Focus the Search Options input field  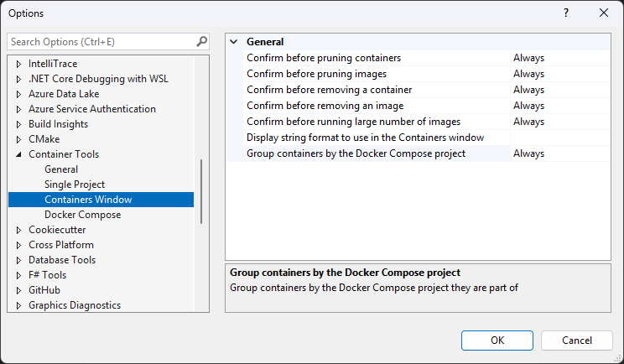[x=101, y=42]
